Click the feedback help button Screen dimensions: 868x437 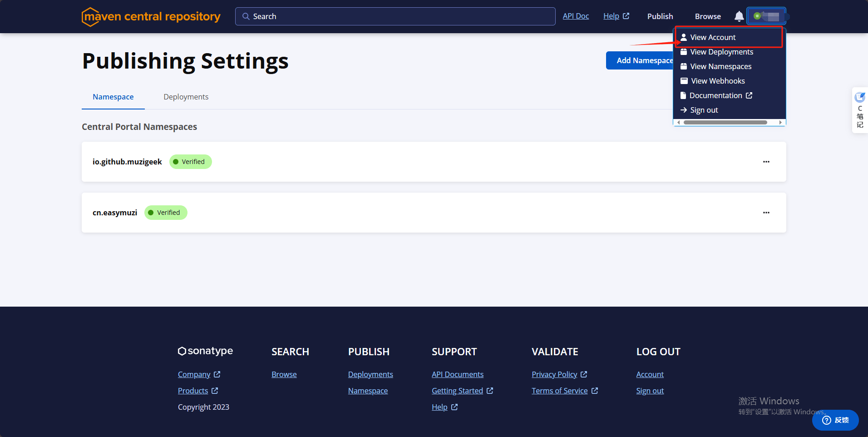pyautogui.click(x=835, y=420)
